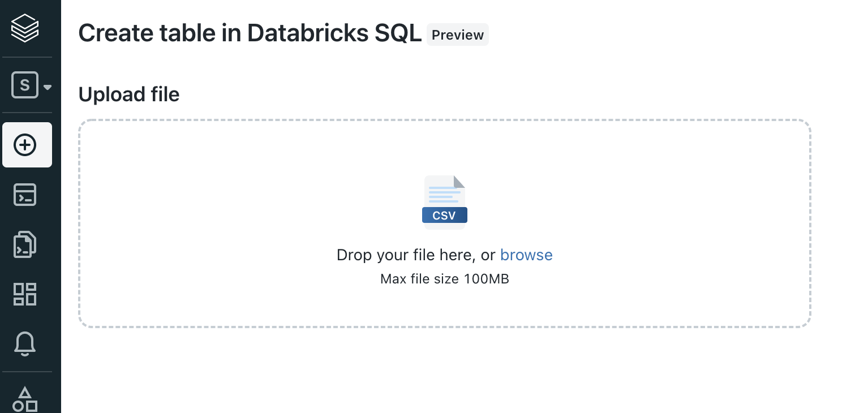Viewport: 868px width, 413px height.
Task: Click the Upload file section heading
Action: pos(128,94)
